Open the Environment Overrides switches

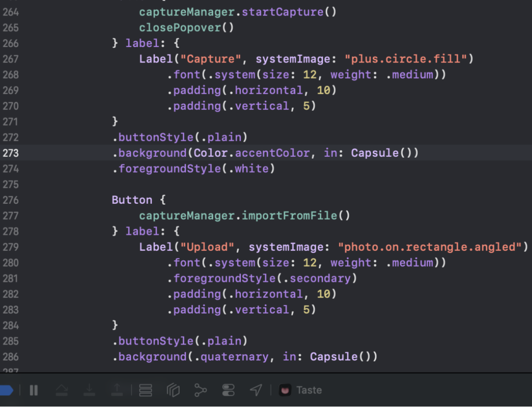(x=229, y=390)
